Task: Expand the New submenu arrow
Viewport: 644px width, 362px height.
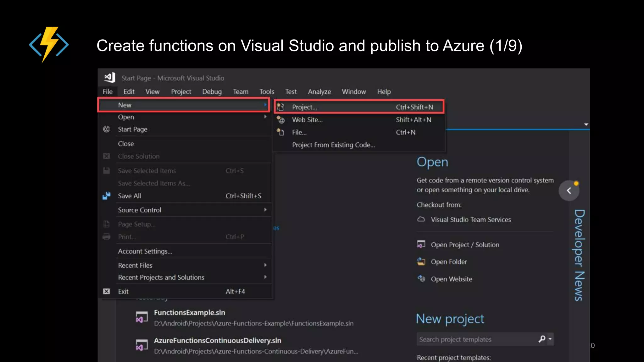Action: tap(265, 105)
